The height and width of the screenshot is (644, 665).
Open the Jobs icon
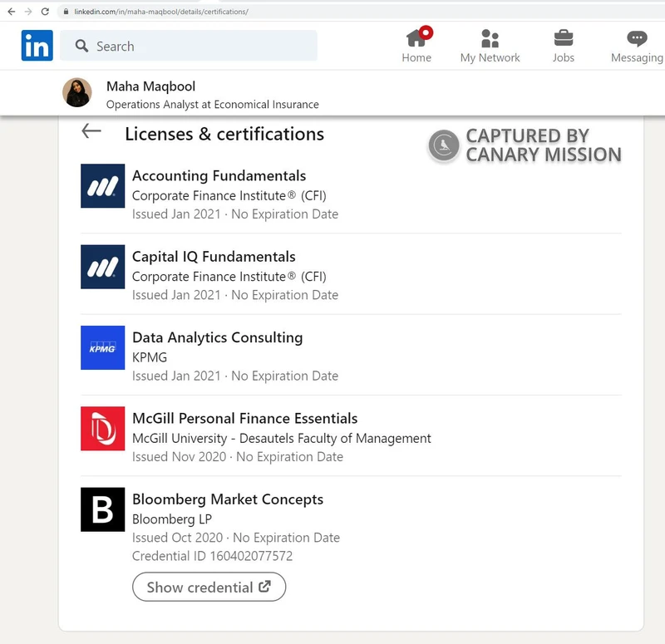tap(564, 39)
